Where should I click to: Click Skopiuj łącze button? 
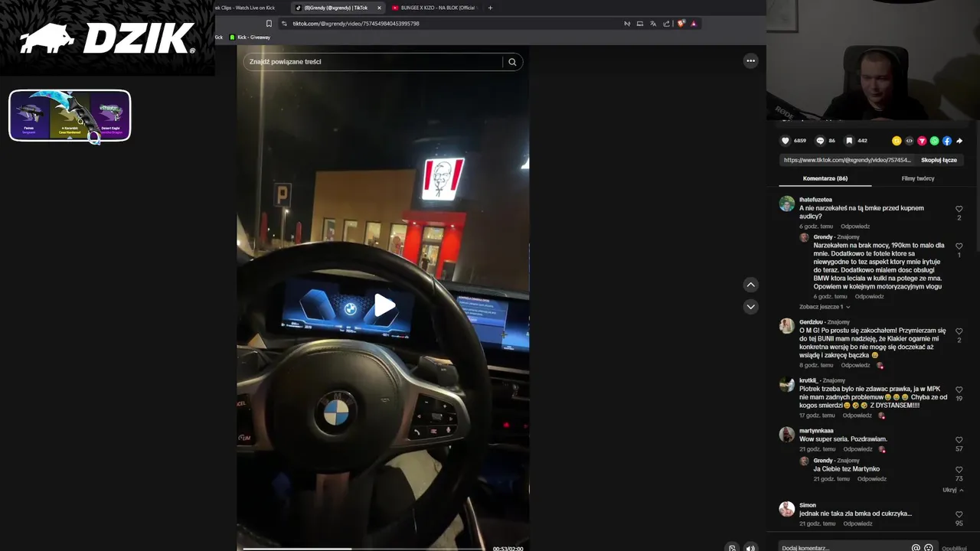[939, 160]
